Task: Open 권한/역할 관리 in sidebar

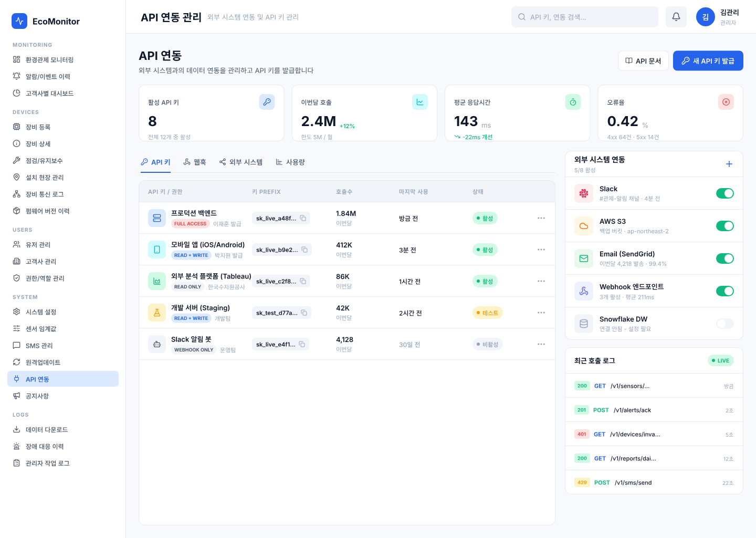Action: [x=63, y=278]
